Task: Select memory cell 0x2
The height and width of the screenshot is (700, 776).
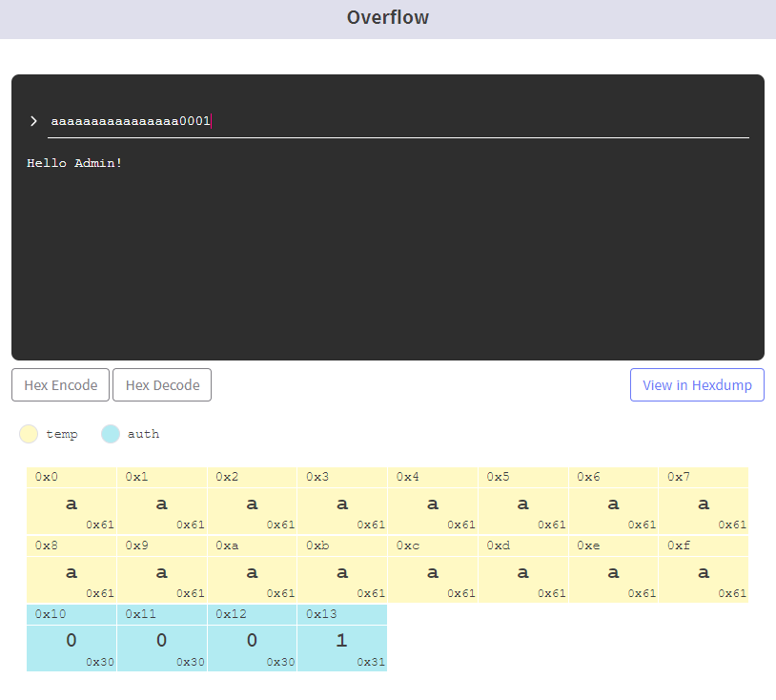Action: coord(252,501)
